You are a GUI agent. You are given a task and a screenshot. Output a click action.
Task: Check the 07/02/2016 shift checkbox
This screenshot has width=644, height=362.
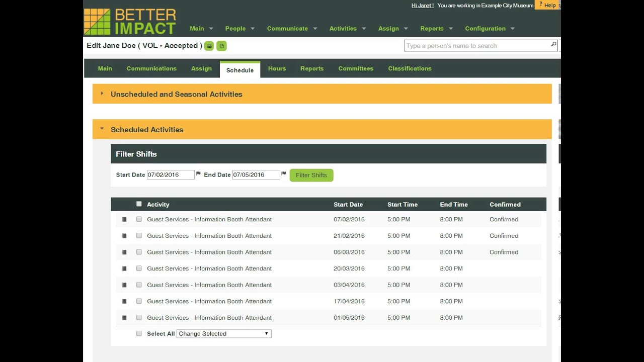pos(139,219)
